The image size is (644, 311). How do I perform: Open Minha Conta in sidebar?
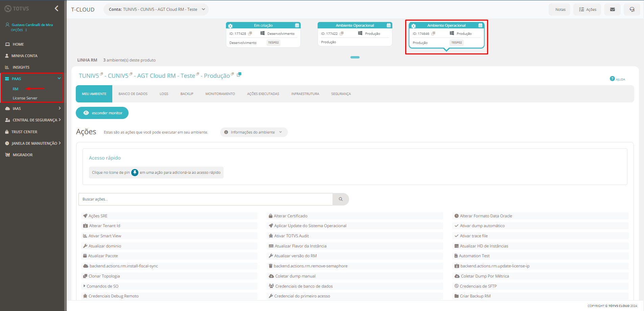pos(24,56)
